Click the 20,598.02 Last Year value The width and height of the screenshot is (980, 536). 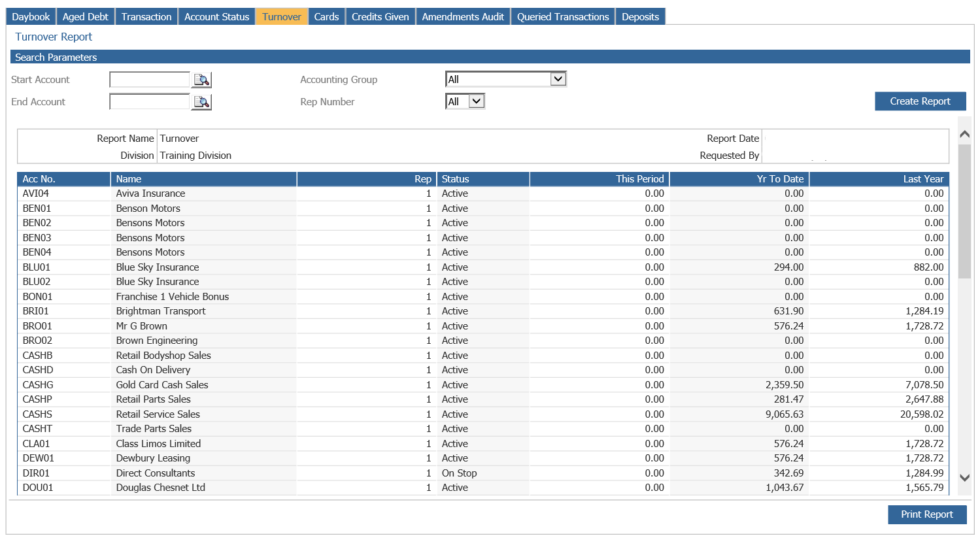tap(922, 414)
